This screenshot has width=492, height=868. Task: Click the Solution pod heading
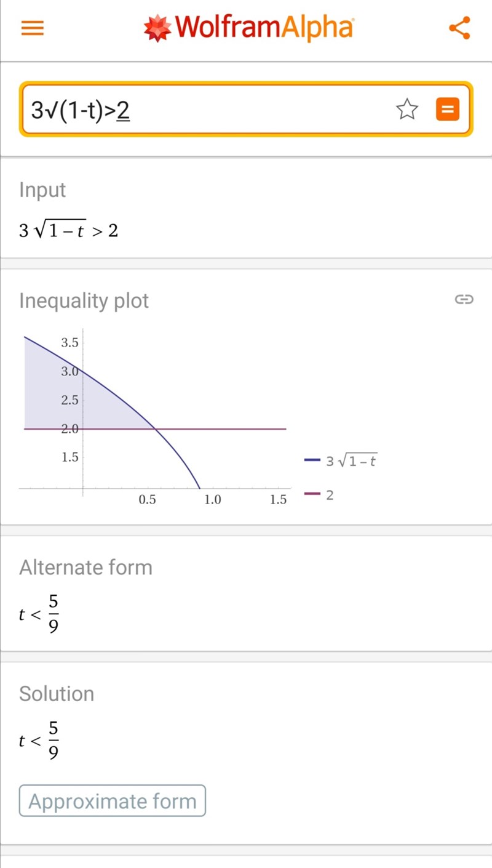point(57,694)
